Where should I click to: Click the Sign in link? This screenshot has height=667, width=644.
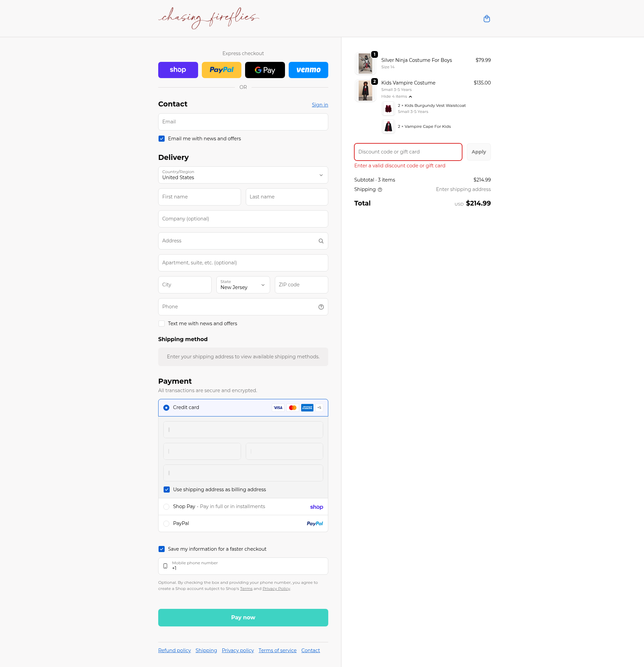pyautogui.click(x=319, y=105)
